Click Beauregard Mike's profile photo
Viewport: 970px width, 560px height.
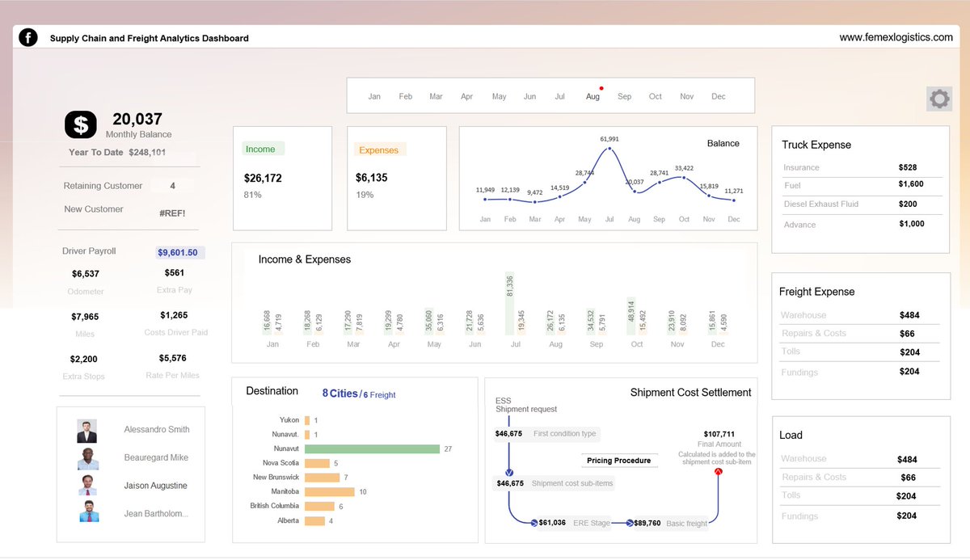tap(88, 457)
